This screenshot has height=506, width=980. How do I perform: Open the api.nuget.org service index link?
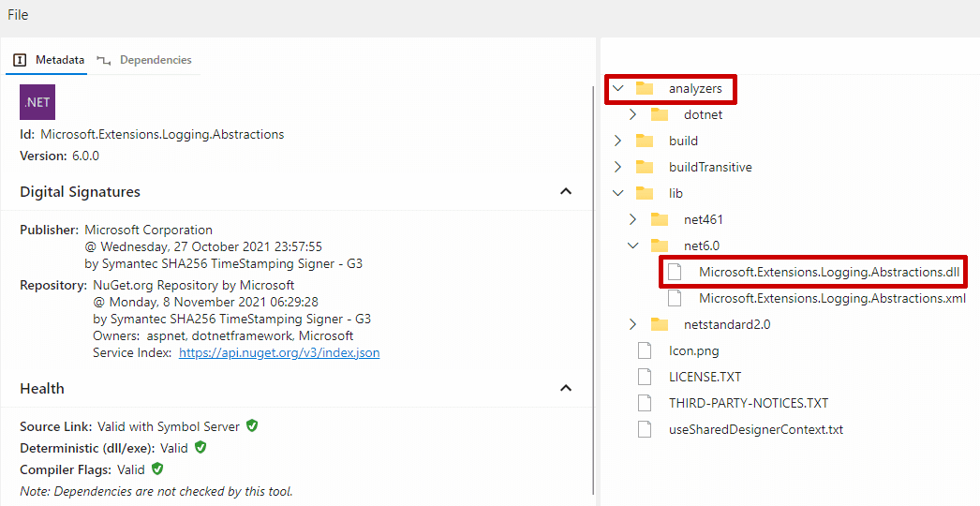279,353
